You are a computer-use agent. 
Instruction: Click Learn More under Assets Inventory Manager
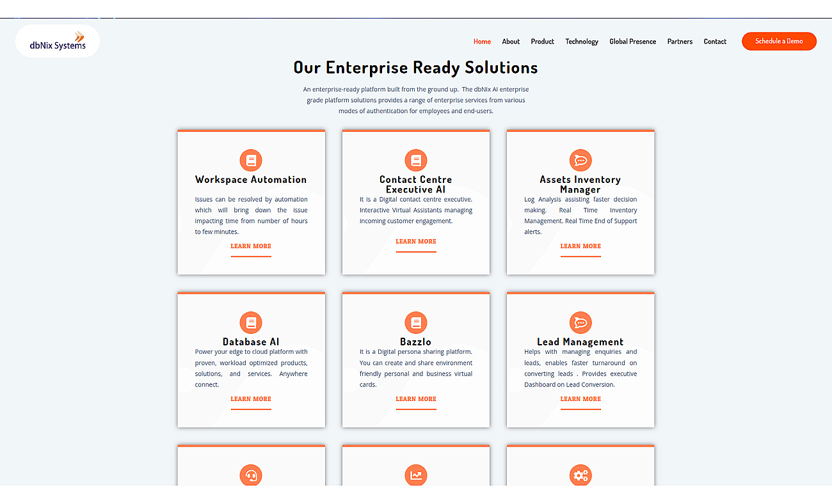(580, 246)
